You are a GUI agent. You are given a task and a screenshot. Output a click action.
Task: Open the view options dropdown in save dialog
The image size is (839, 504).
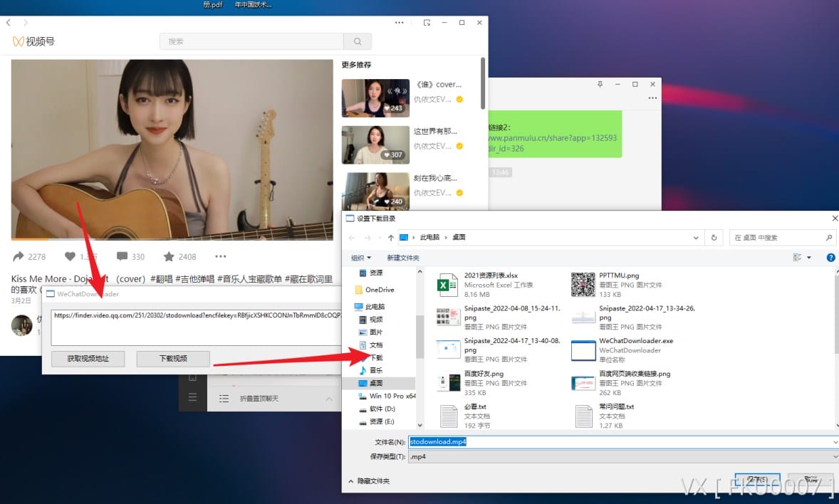tap(808, 258)
